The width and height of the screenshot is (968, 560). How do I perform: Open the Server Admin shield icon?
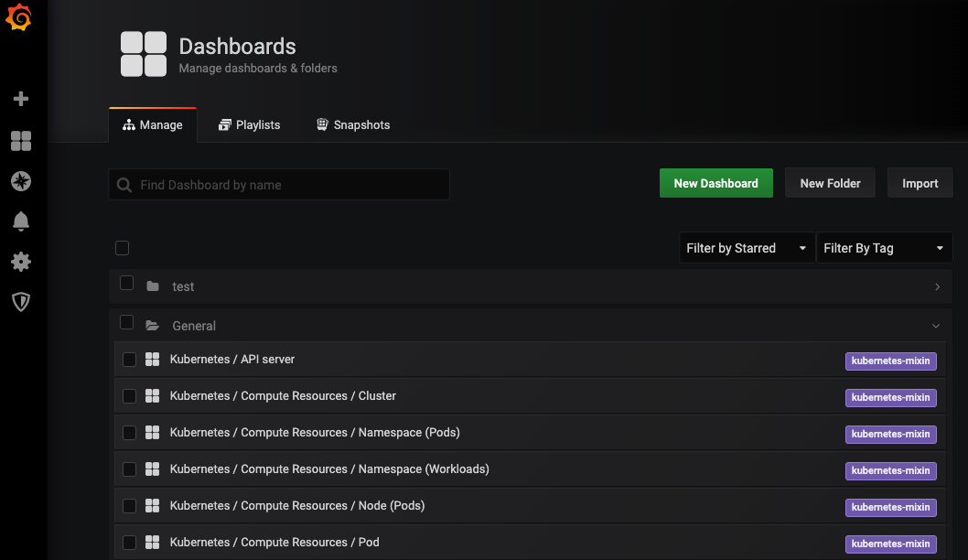(21, 302)
